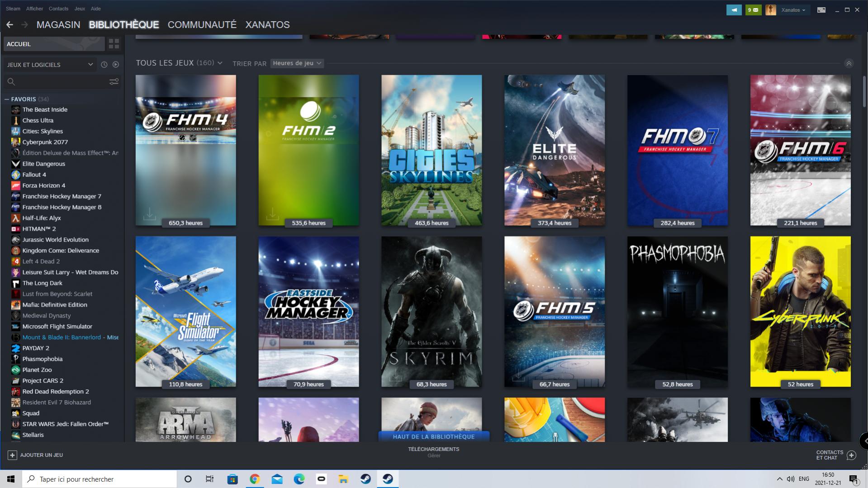Image resolution: width=868 pixels, height=488 pixels.
Task: Click inside the library search field
Action: pyautogui.click(x=62, y=81)
